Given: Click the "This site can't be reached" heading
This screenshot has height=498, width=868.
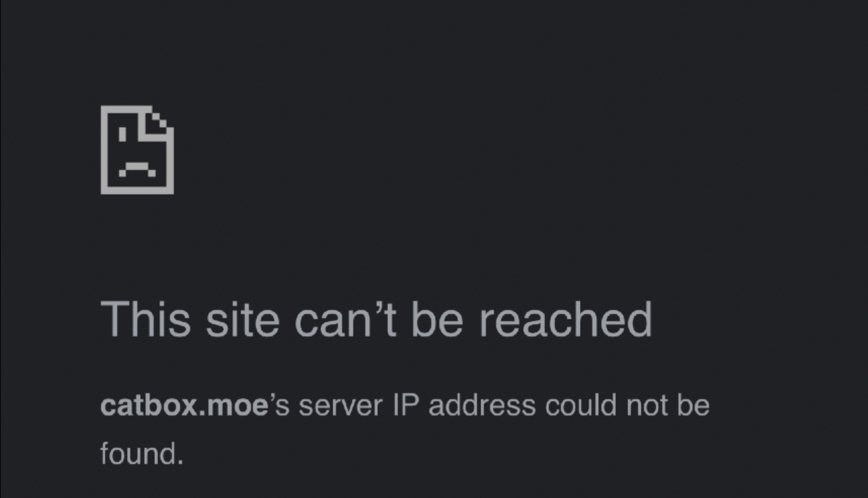Looking at the screenshot, I should point(376,319).
